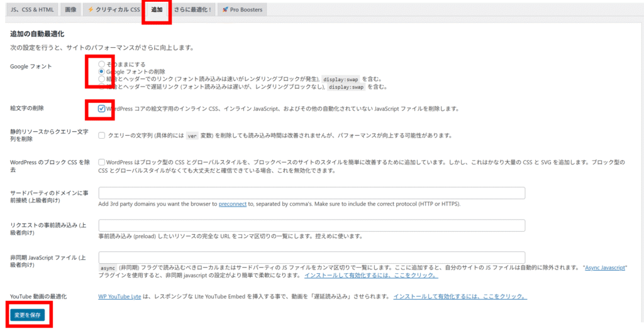Viewport: 644px width, 331px height.
Task: Toggle the 絵文字の削除 checkbox
Action: pyautogui.click(x=101, y=109)
